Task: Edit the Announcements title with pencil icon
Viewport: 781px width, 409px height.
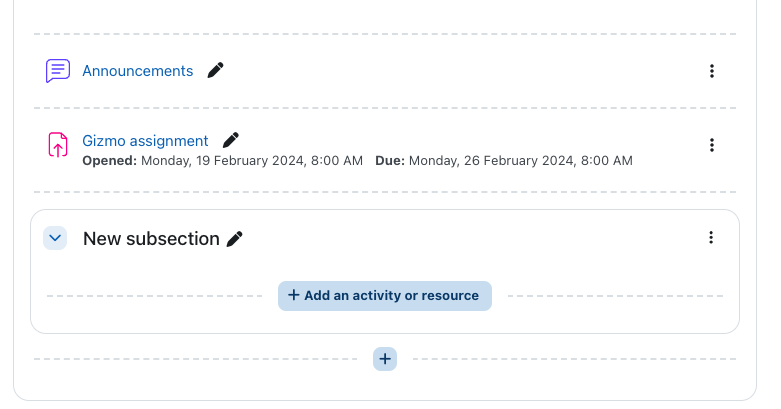Action: tap(215, 70)
